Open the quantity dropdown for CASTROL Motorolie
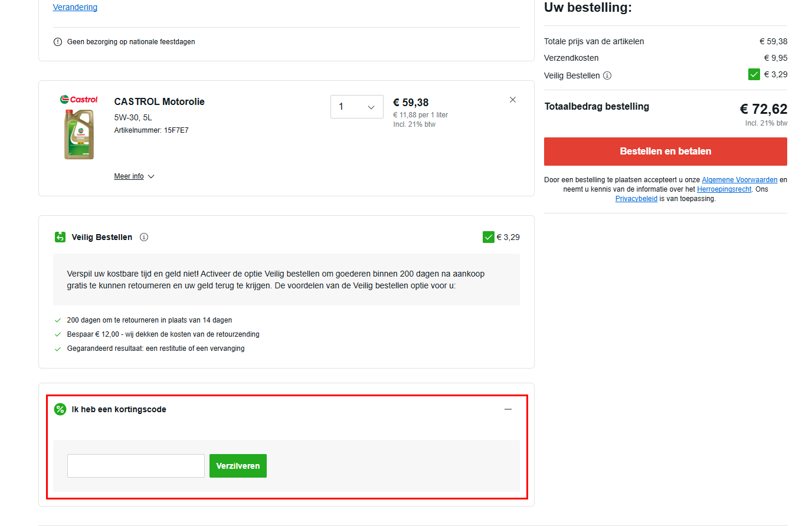This screenshot has height=526, width=812. (x=357, y=106)
